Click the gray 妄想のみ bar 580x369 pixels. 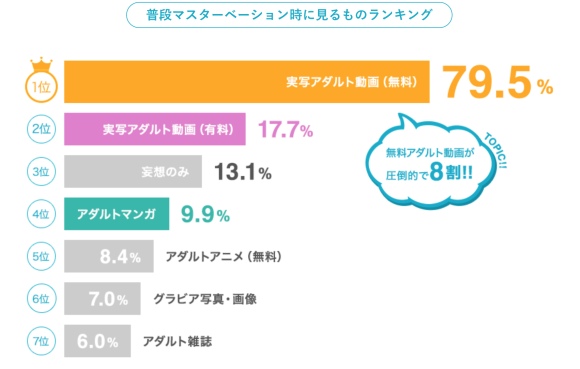(x=133, y=172)
